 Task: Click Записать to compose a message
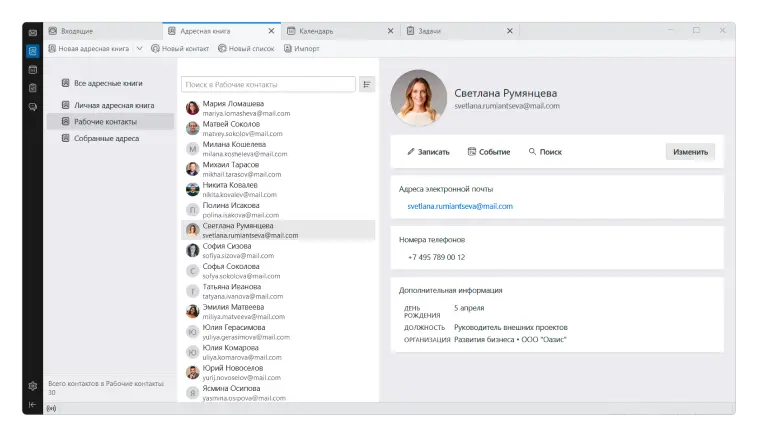pyautogui.click(x=428, y=152)
